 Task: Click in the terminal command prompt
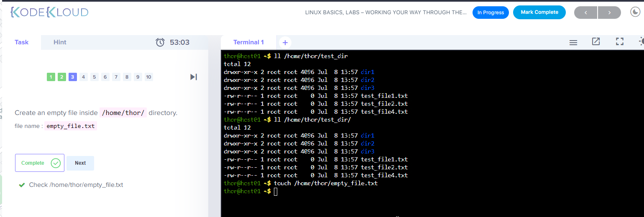point(276,191)
